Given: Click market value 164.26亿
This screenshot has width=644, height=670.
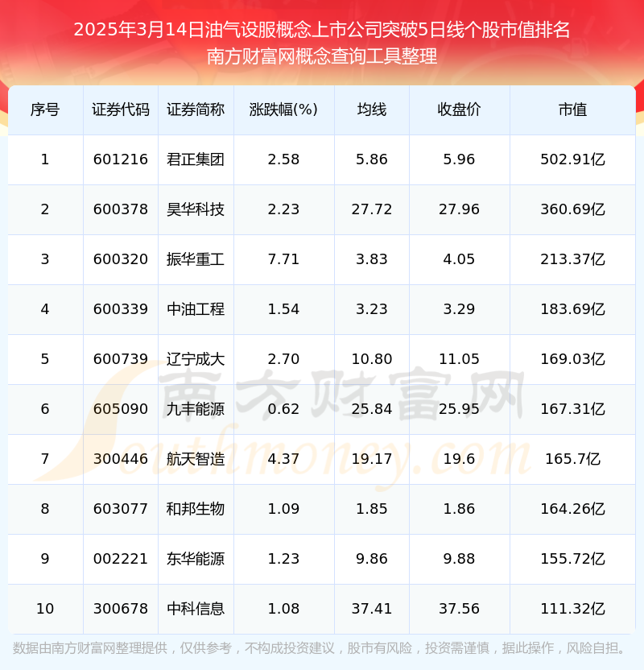Looking at the screenshot, I should 572,509.
